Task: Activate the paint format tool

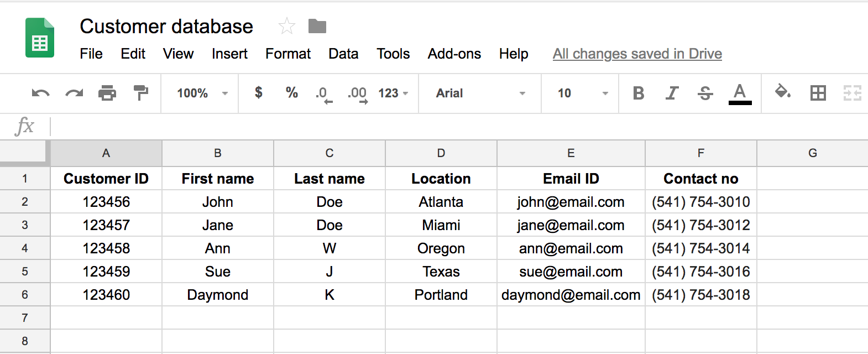Action: click(141, 92)
